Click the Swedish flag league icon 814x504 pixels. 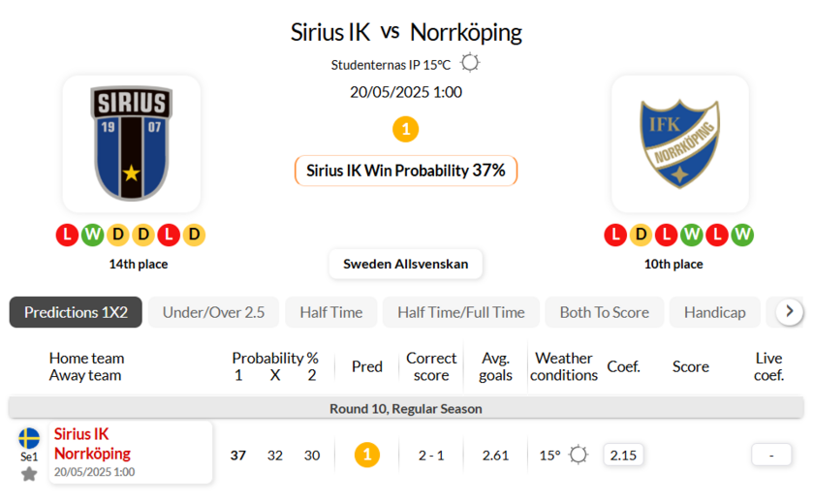point(29,438)
